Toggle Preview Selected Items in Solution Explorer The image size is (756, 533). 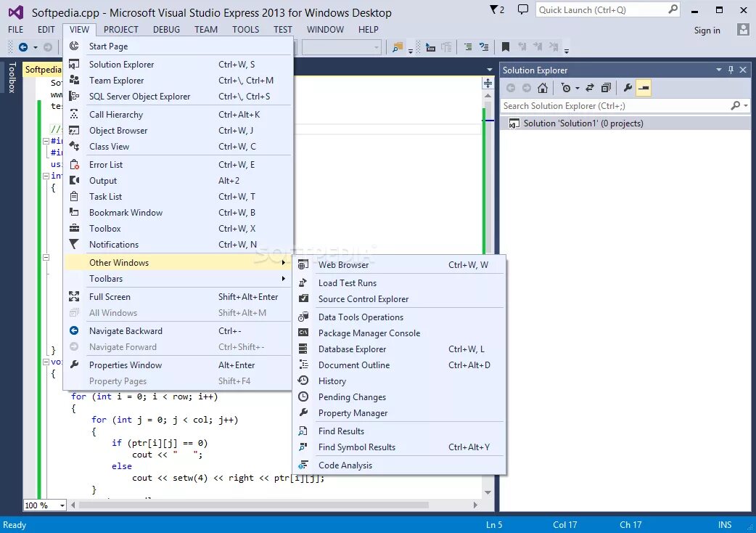(644, 88)
